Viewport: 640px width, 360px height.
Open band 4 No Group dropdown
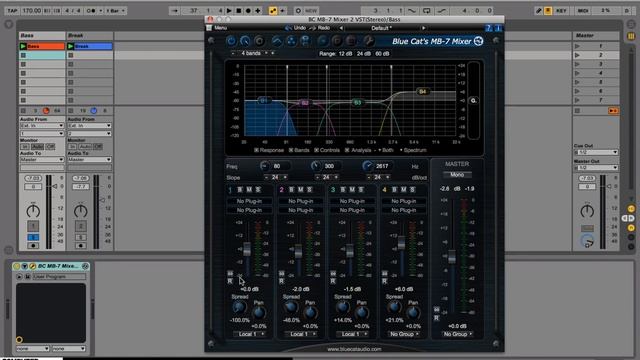pos(404,334)
